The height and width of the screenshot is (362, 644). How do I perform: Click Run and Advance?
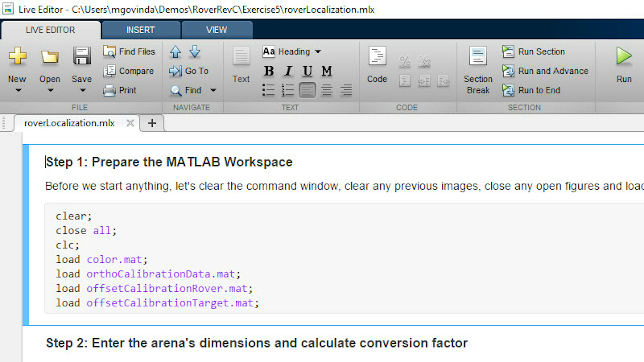545,71
